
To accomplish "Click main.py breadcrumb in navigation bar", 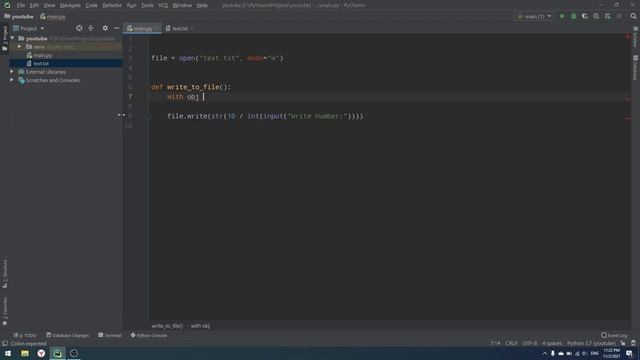I will click(x=53, y=17).
